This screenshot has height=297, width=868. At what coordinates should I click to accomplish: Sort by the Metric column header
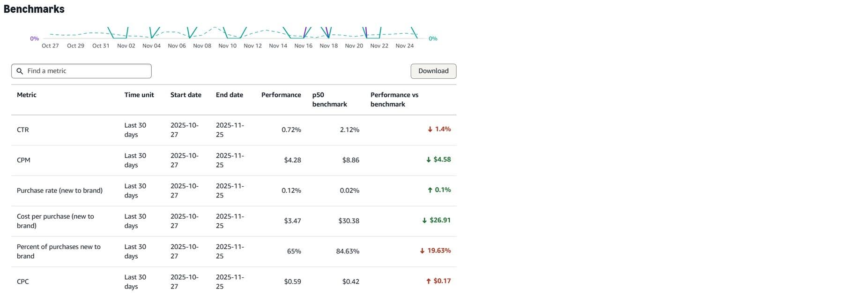[27, 95]
